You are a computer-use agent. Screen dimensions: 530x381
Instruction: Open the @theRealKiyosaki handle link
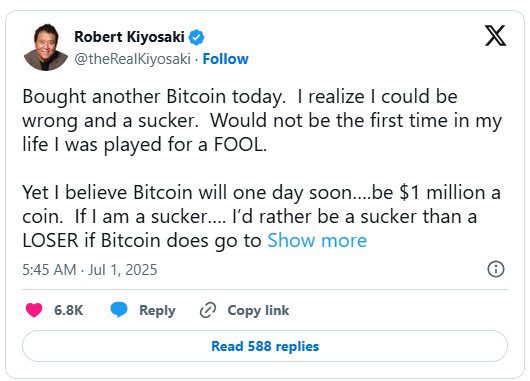[132, 59]
